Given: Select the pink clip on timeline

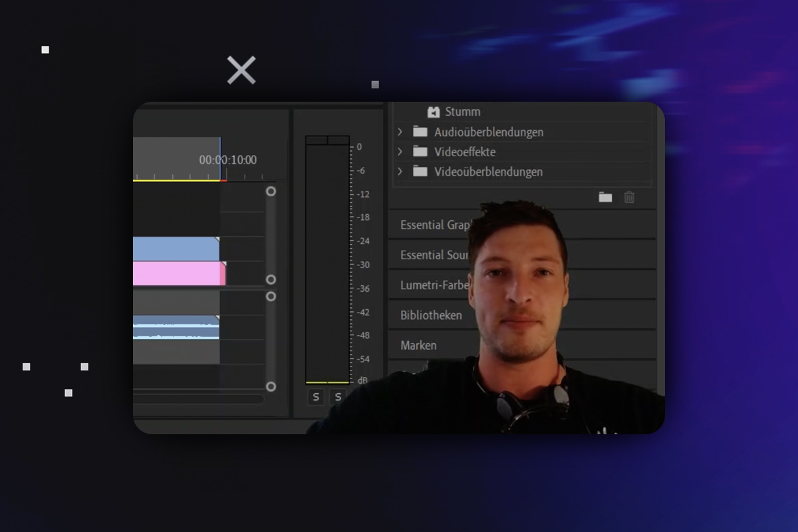Looking at the screenshot, I should [180, 273].
